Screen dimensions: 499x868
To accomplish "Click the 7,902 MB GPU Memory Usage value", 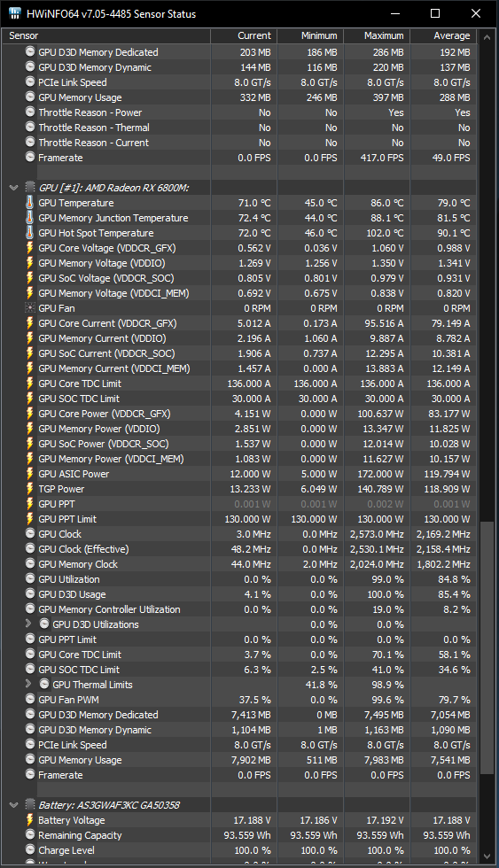I will [x=251, y=760].
